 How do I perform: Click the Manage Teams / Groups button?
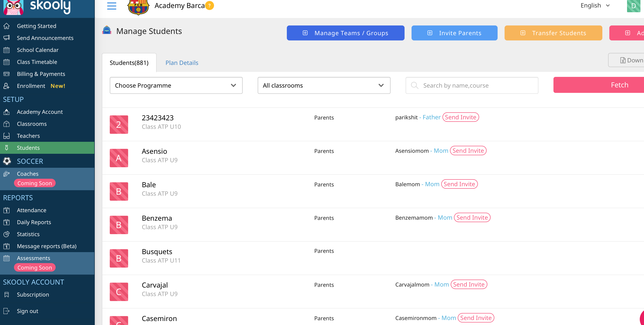pos(345,33)
